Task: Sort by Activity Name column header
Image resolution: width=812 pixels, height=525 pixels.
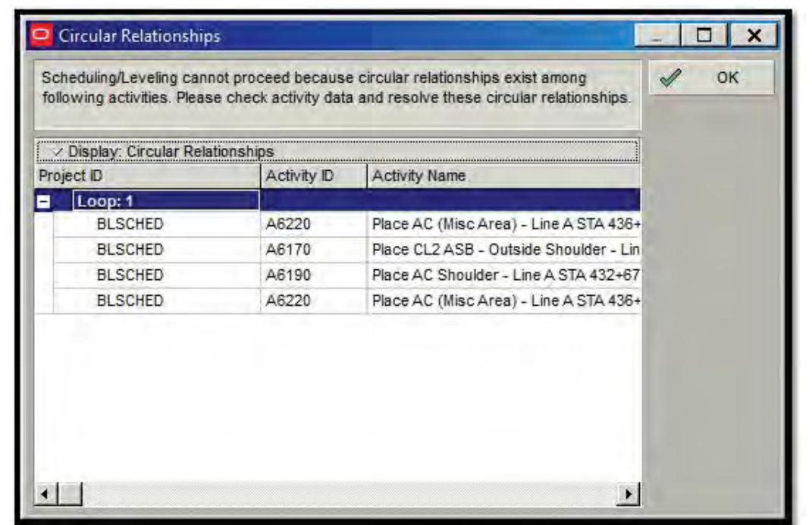Action: click(x=504, y=176)
